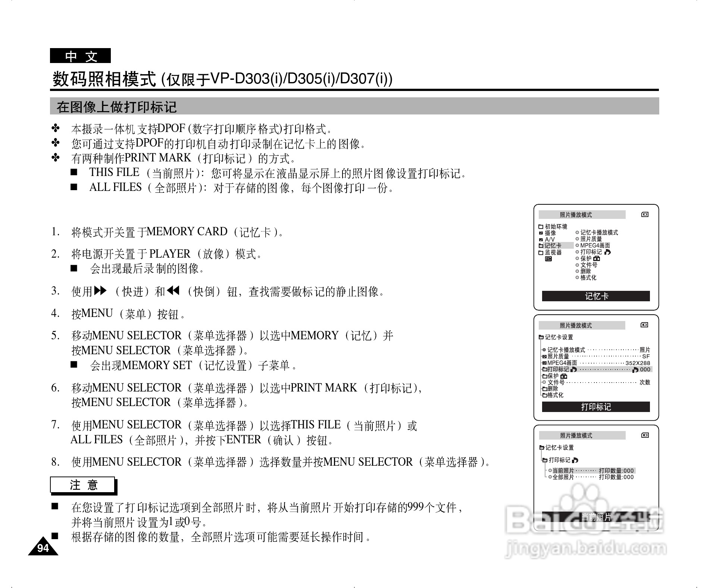The image size is (710, 588).
Task: Select highlighted 记忆卡 item in top screen menu
Action: click(x=556, y=246)
